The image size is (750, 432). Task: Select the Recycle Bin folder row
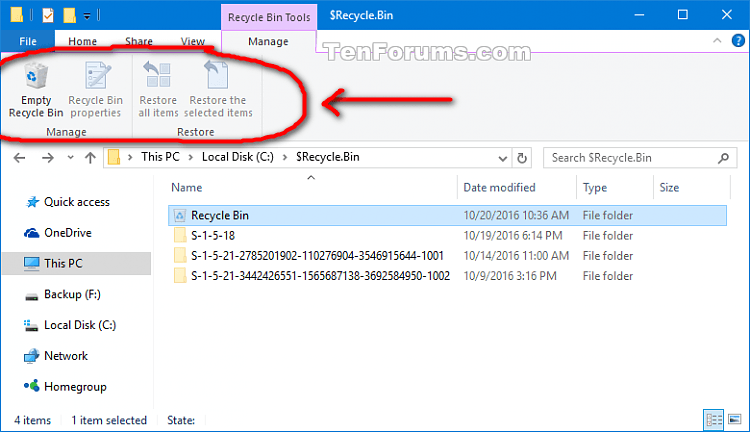(447, 215)
